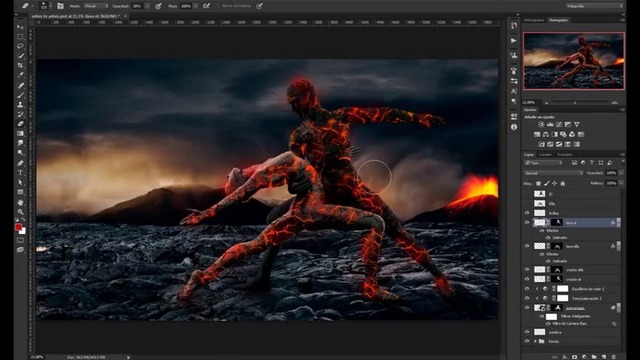Open the Modo dropdown showing Pincel
Viewport: 640px width, 360px height.
[96, 6]
